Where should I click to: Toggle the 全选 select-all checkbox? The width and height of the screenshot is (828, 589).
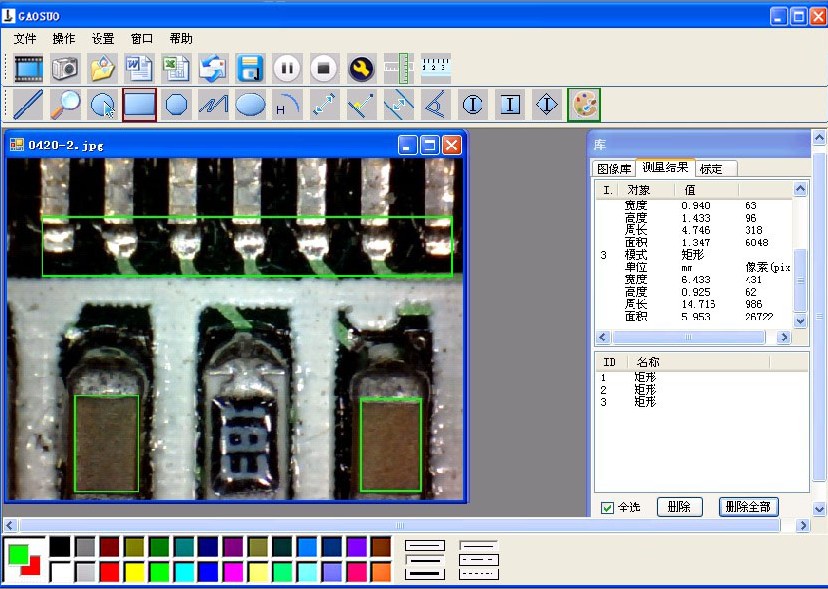click(607, 508)
